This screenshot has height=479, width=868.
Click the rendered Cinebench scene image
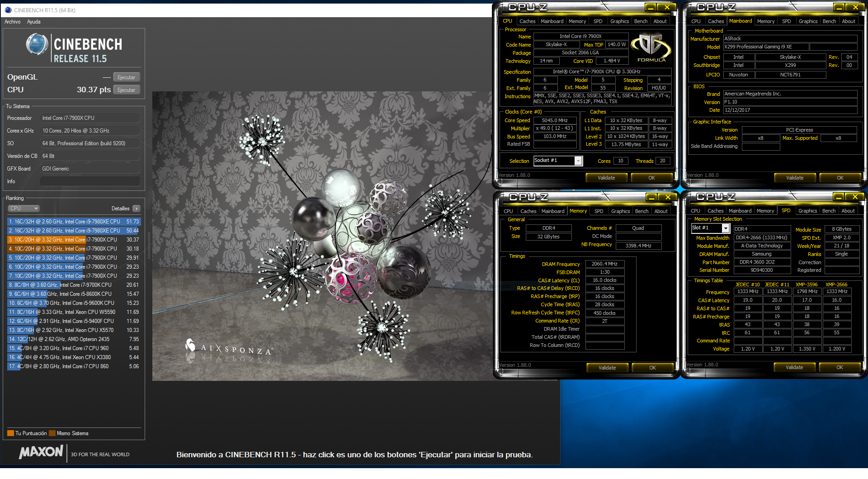pyautogui.click(x=322, y=236)
